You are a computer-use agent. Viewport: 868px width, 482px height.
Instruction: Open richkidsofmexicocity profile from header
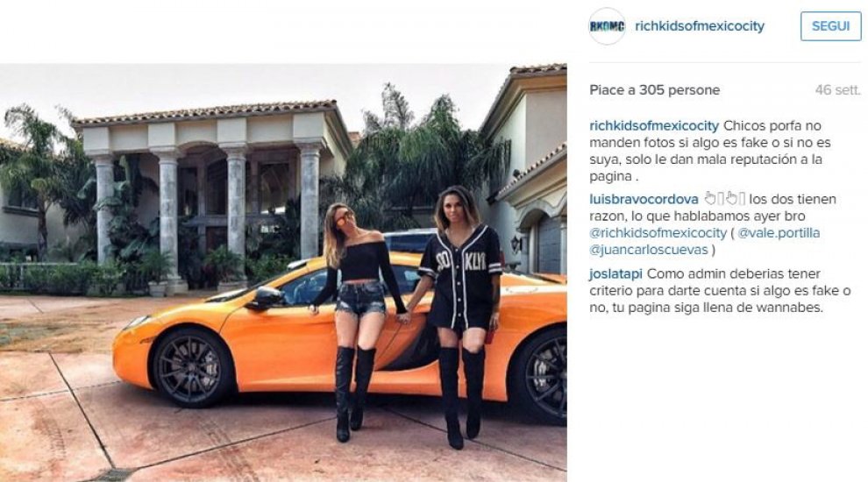pyautogui.click(x=700, y=26)
